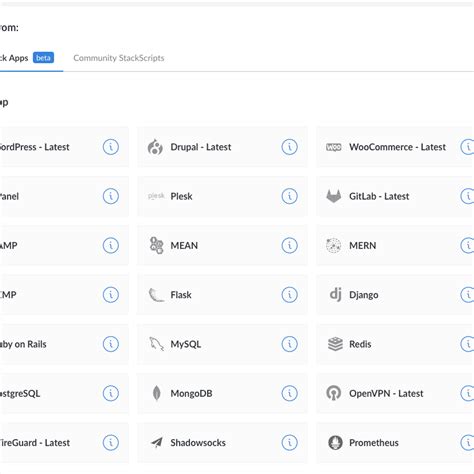Choose the MySQL app card
Viewport: 474px width, 474px height.
pos(222,344)
